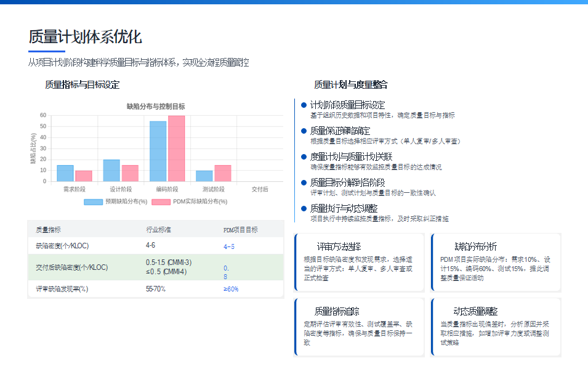Click the 测试阶段 axis label
The image size is (588, 366).
click(214, 189)
